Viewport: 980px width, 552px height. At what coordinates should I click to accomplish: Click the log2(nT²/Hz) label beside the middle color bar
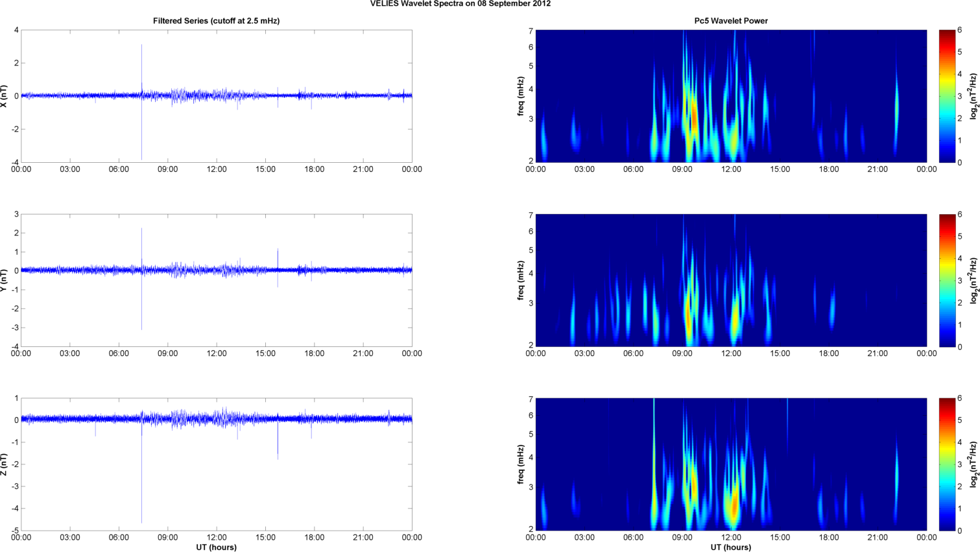974,280
